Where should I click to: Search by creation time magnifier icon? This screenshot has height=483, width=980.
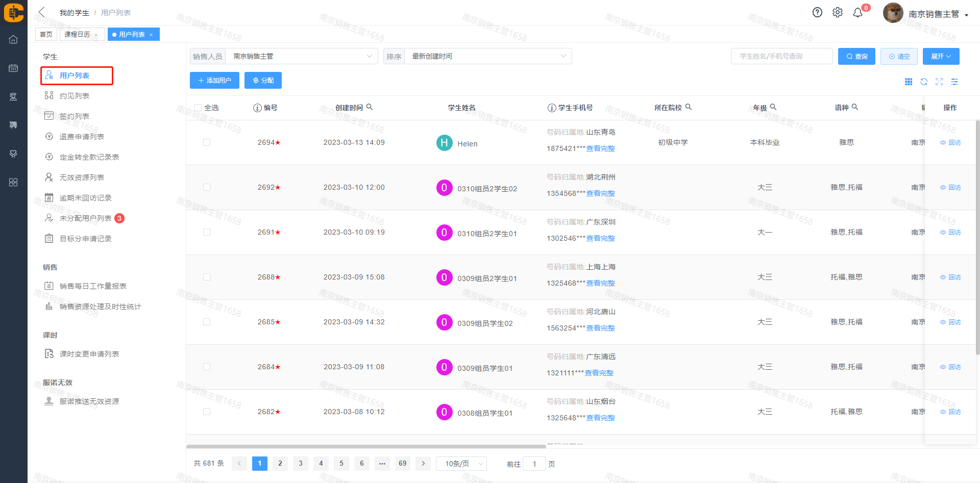pyautogui.click(x=370, y=107)
